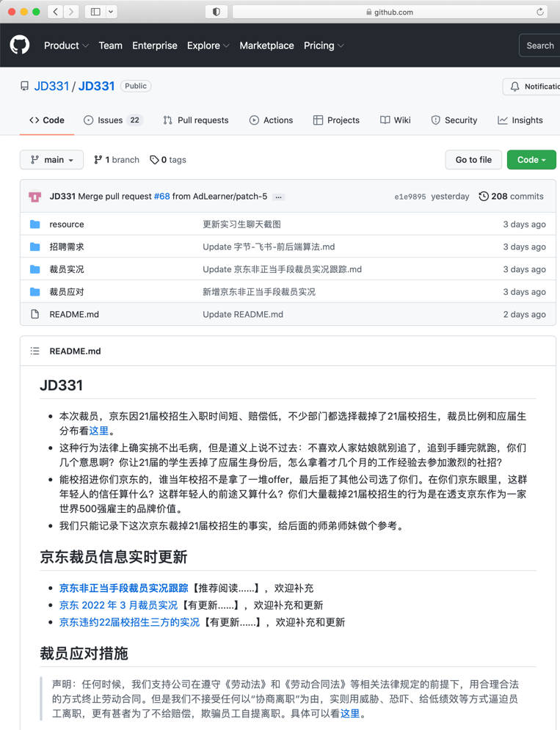This screenshot has width=560, height=730.
Task: Open the 裁员应对 folder
Action: pos(67,292)
